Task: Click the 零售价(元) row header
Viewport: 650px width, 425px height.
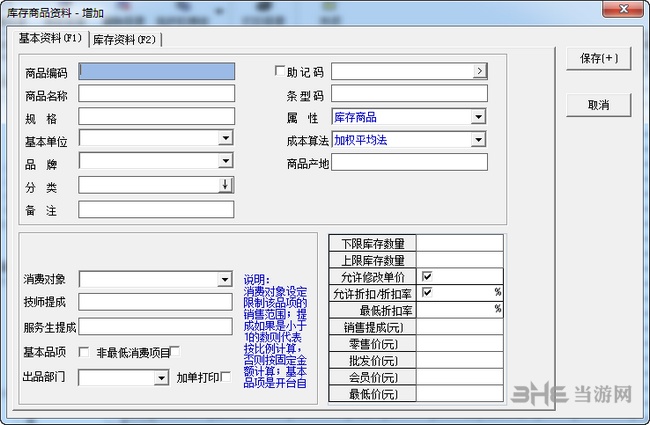Action: [x=373, y=343]
